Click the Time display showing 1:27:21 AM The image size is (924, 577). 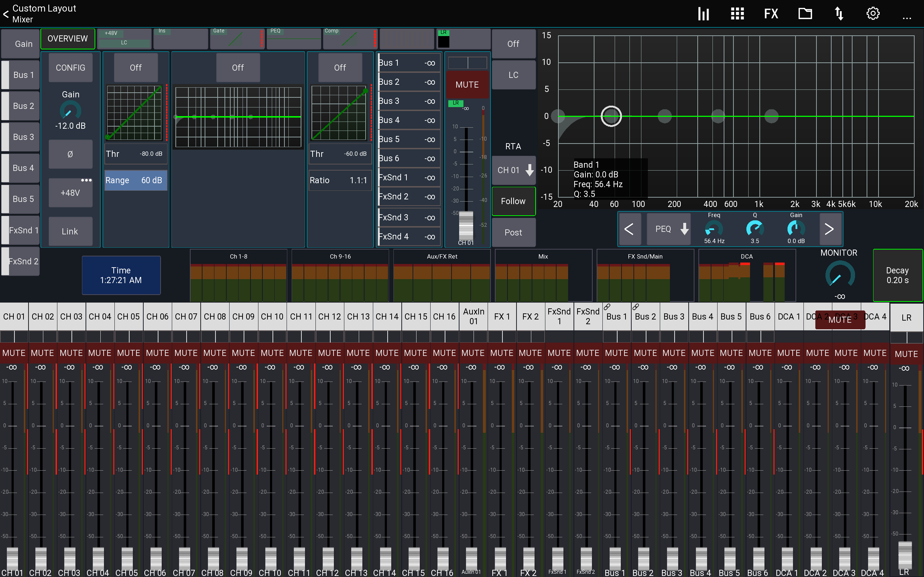[121, 275]
